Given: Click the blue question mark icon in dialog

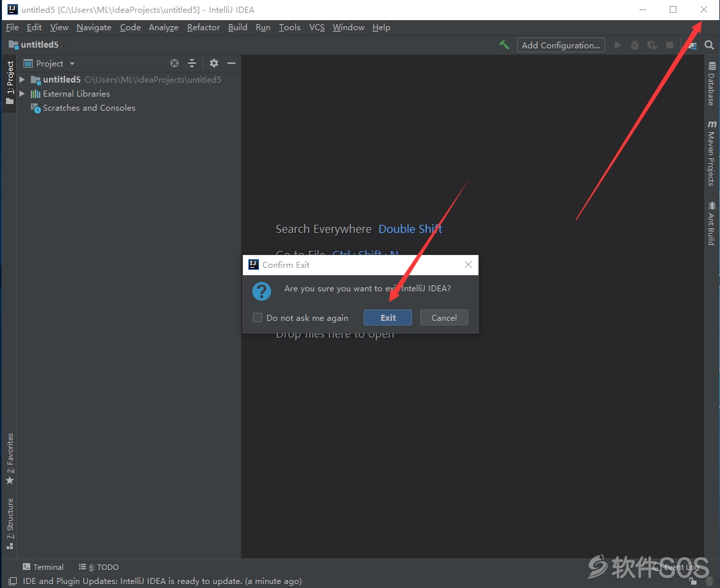Looking at the screenshot, I should [x=262, y=291].
